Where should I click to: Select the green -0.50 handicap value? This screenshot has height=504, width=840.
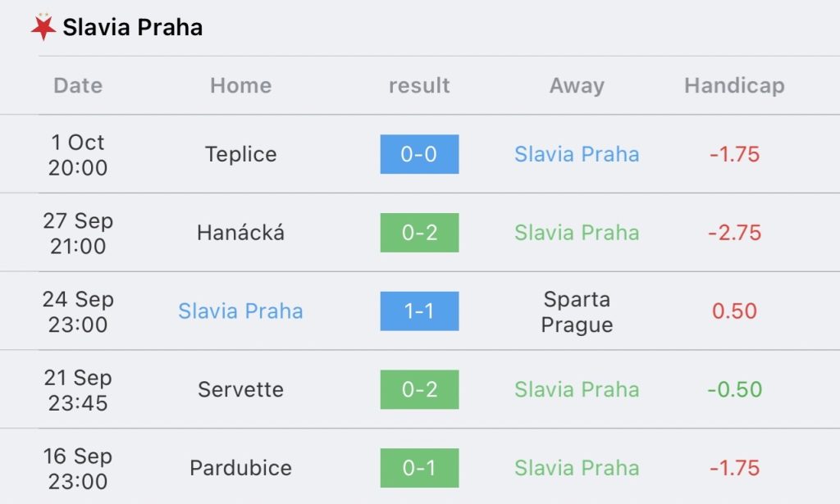click(x=734, y=389)
